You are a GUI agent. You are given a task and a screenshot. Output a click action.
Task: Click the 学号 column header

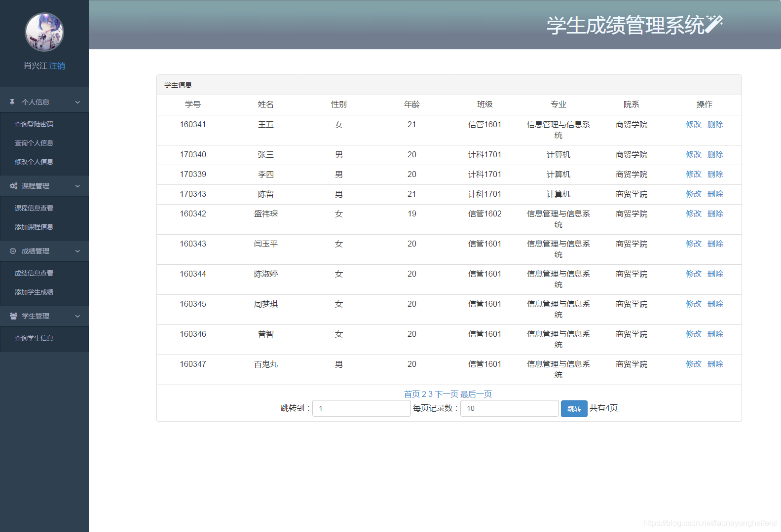(x=193, y=104)
